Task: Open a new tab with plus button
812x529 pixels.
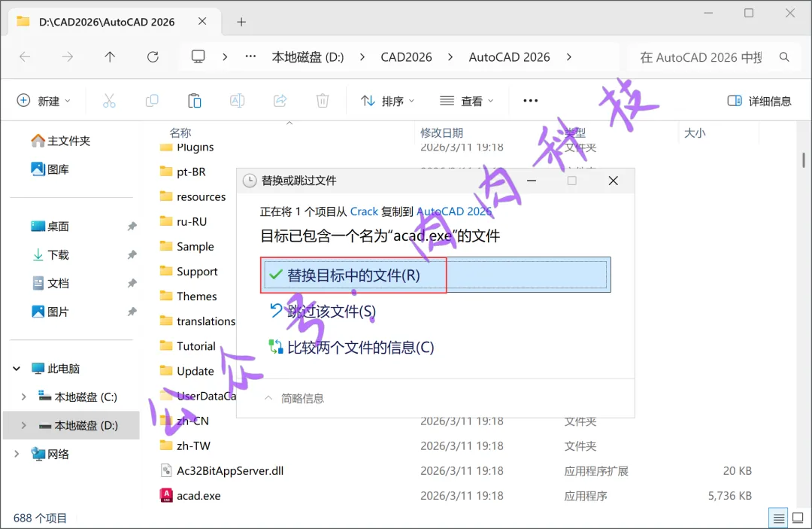Action: coord(241,22)
